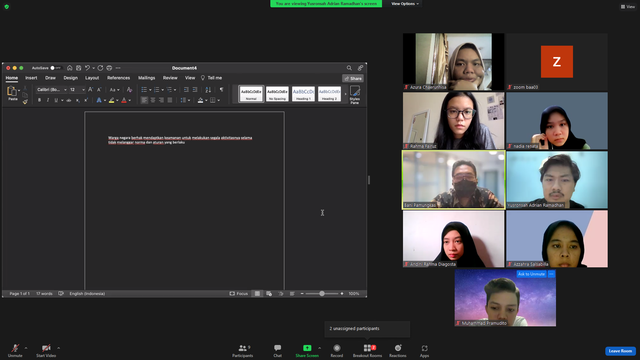Open the font name dropdown

65,90
